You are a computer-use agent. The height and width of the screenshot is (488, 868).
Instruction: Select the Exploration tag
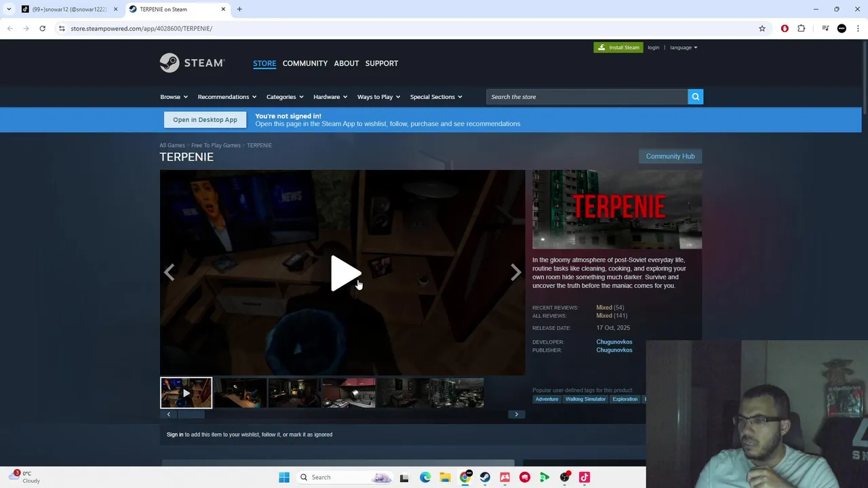click(625, 399)
